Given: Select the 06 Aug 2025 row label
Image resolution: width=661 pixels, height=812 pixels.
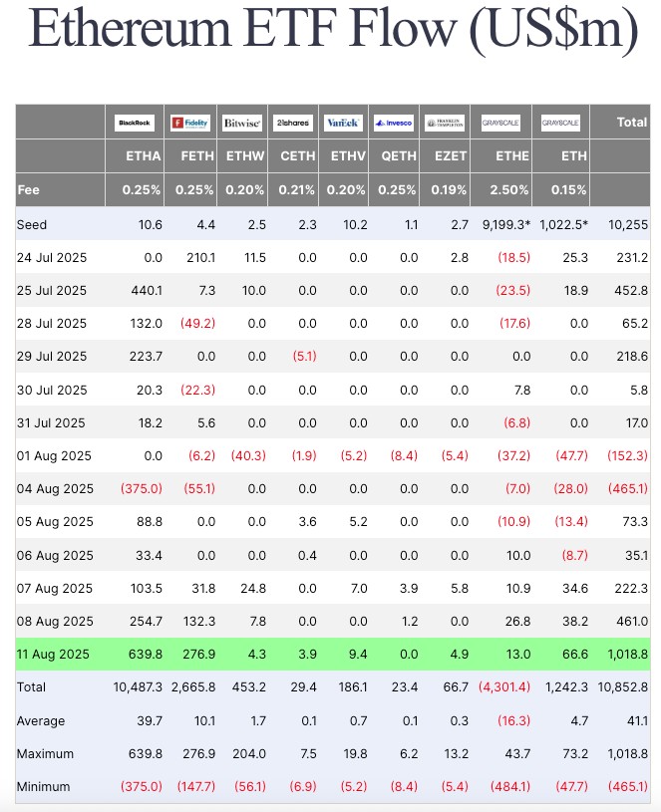Looking at the screenshot, I should [55, 556].
